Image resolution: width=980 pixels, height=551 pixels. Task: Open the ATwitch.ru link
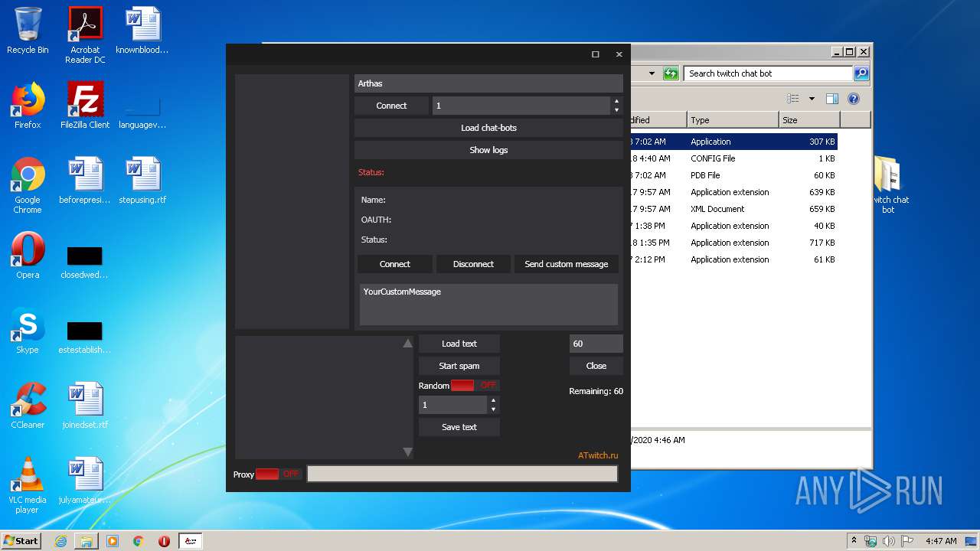pos(598,455)
